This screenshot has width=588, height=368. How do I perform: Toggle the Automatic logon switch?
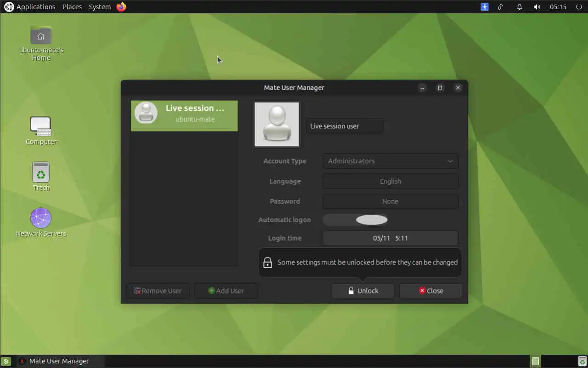point(356,220)
